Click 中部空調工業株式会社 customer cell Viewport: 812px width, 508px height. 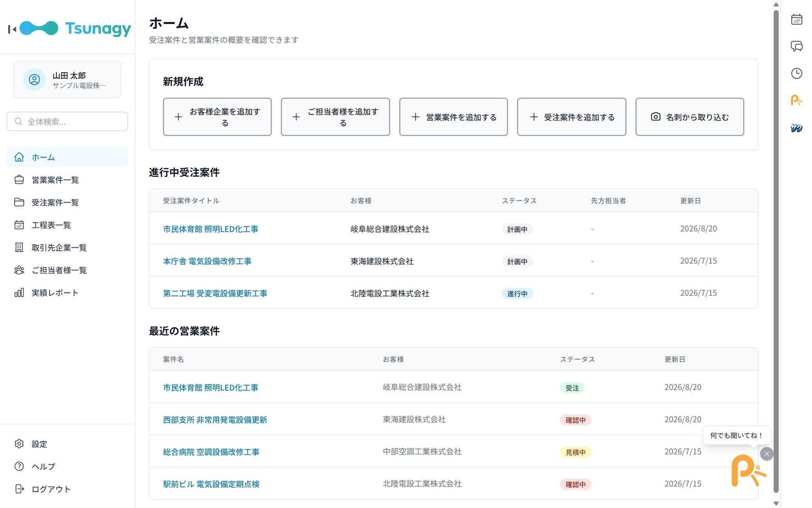point(422,452)
